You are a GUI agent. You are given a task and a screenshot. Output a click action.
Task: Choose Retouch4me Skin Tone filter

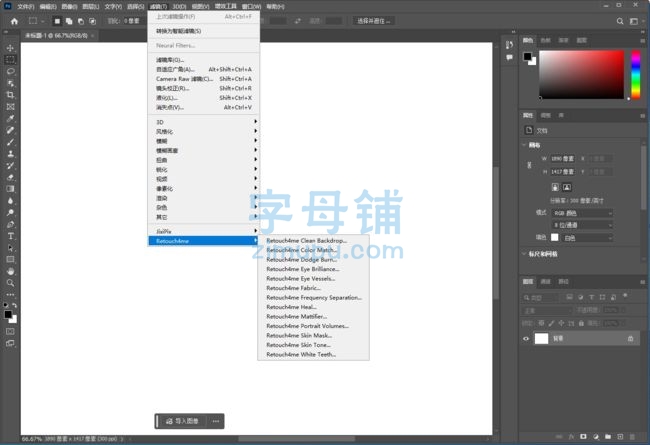[313, 345]
